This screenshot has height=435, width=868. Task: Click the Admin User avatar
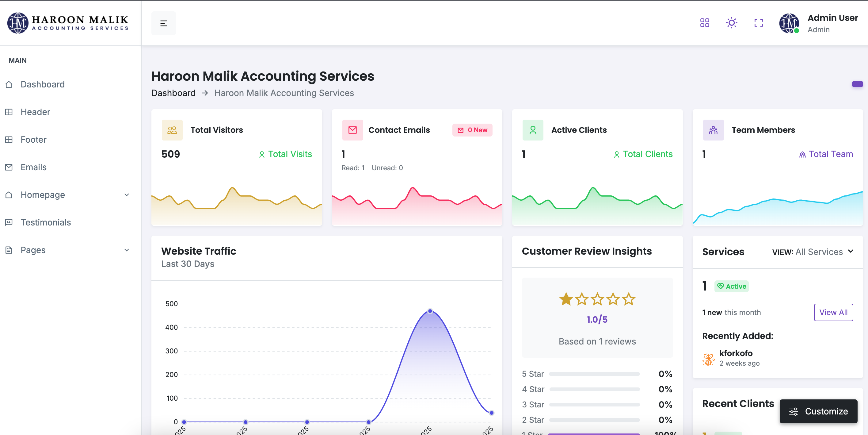point(789,23)
